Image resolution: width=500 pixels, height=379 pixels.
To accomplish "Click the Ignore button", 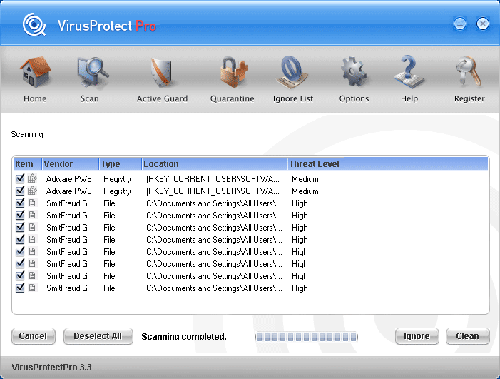I will (416, 336).
